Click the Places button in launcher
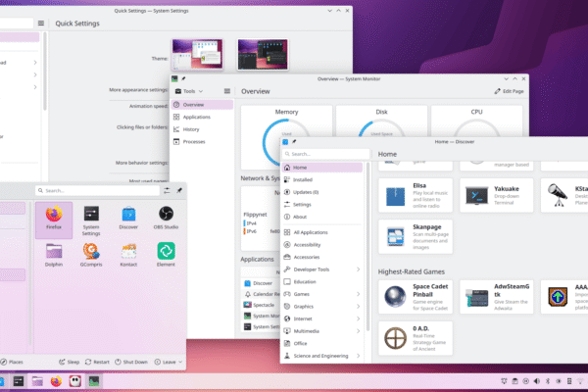Viewport: 588px width, 392px height. (x=12, y=362)
